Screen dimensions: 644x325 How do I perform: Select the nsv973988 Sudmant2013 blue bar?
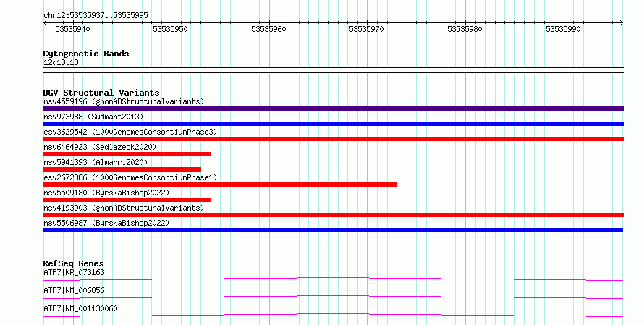tap(333, 124)
